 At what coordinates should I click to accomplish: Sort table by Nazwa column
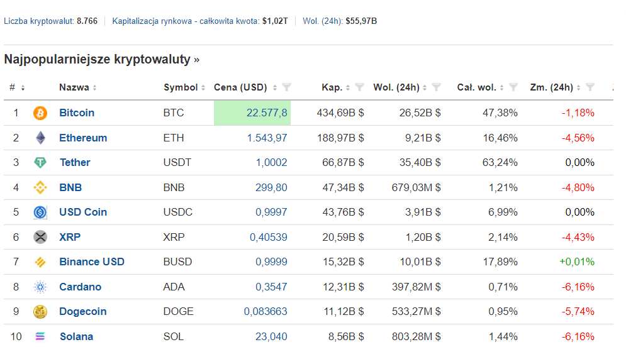[94, 88]
